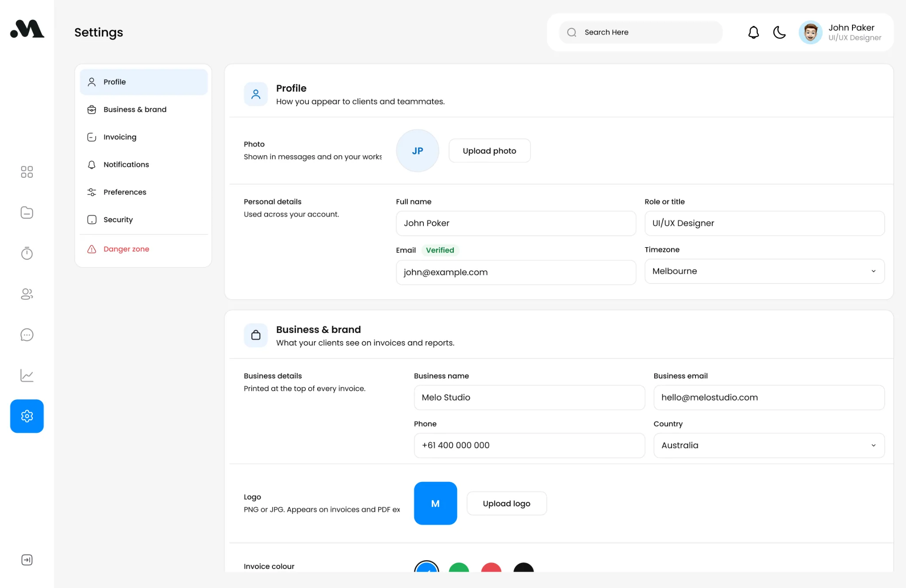Click the Profile section header icon
The height and width of the screenshot is (588, 906).
tap(256, 94)
